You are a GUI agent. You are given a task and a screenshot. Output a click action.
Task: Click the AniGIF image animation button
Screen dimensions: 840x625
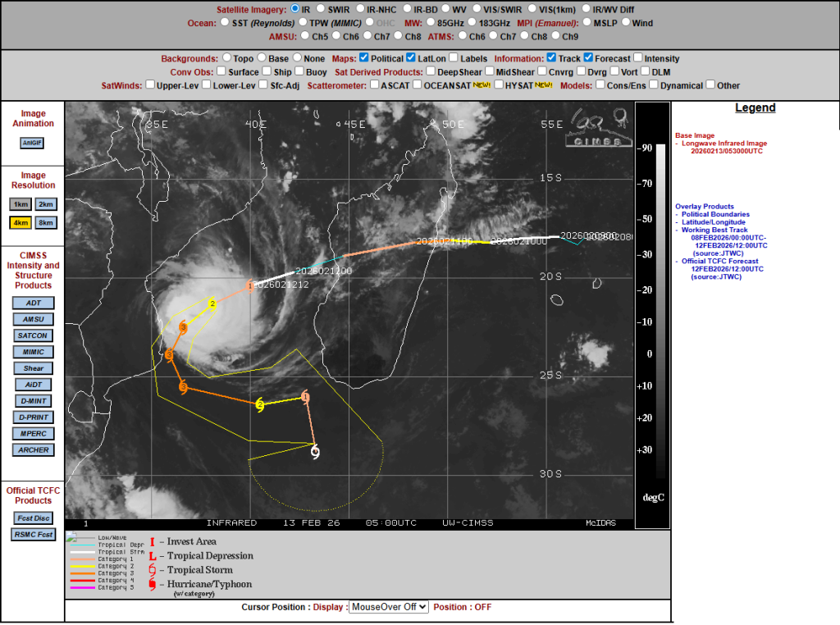coord(33,143)
